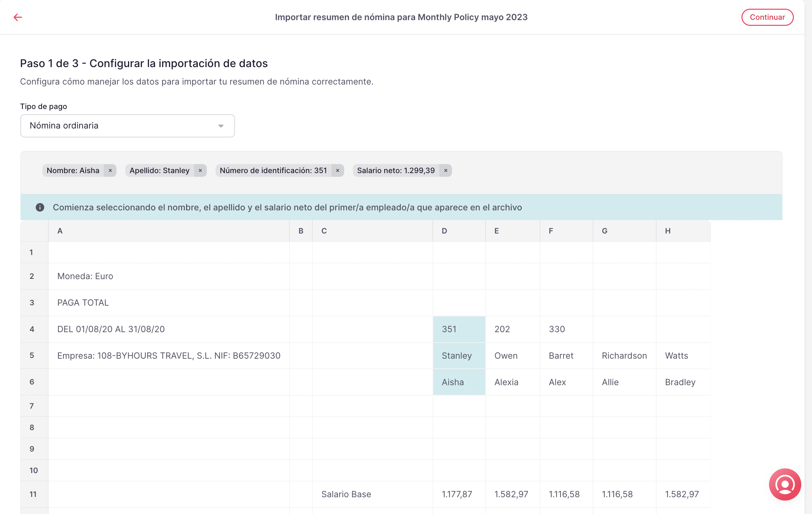812x514 pixels.
Task: Open the support chat bubble icon
Action: coord(785,484)
